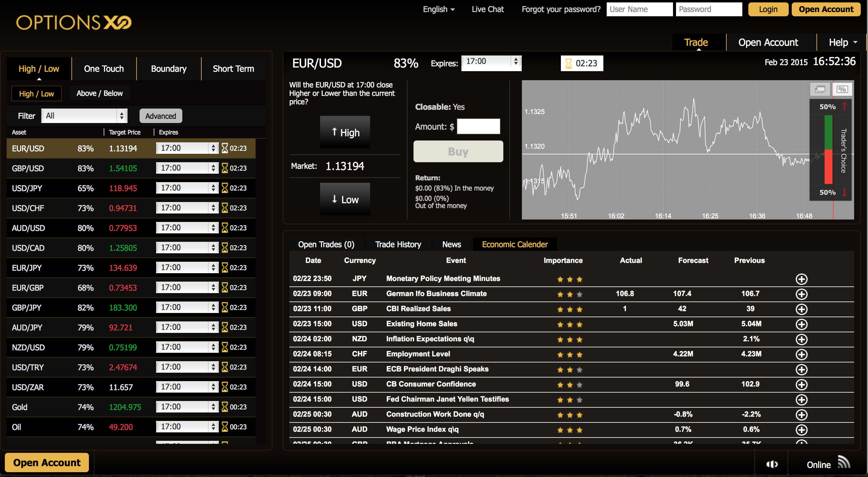Choose the Low prediction button

[345, 199]
